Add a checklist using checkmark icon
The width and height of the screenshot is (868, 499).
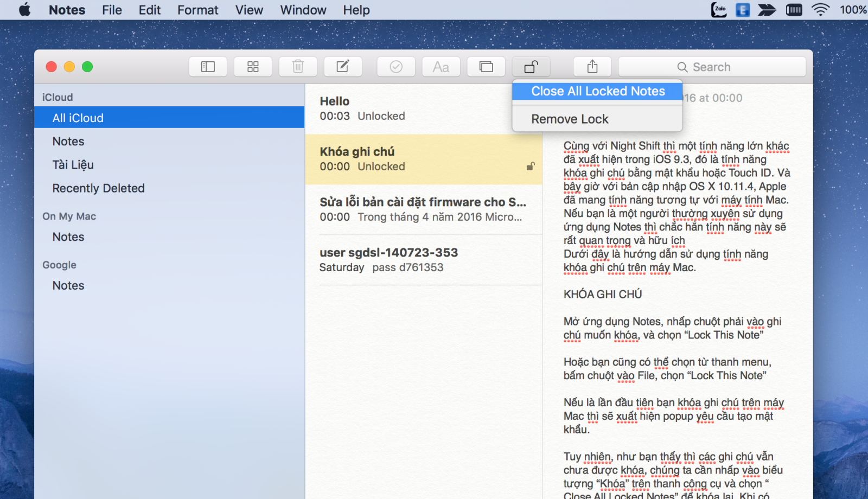[396, 67]
